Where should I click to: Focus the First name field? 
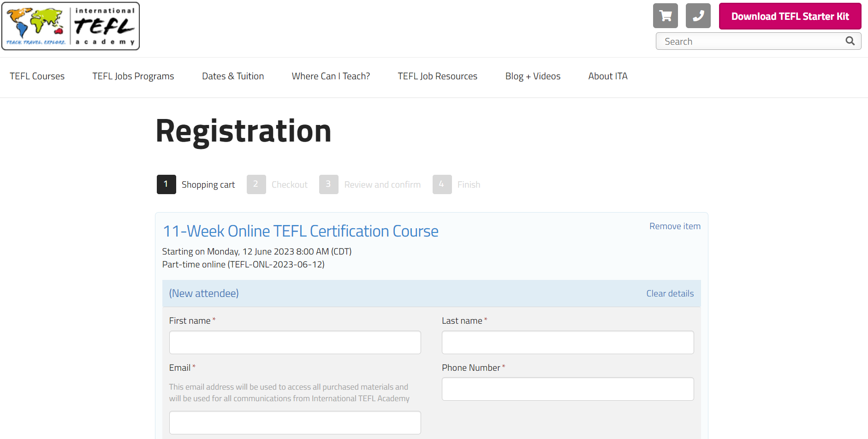click(295, 343)
